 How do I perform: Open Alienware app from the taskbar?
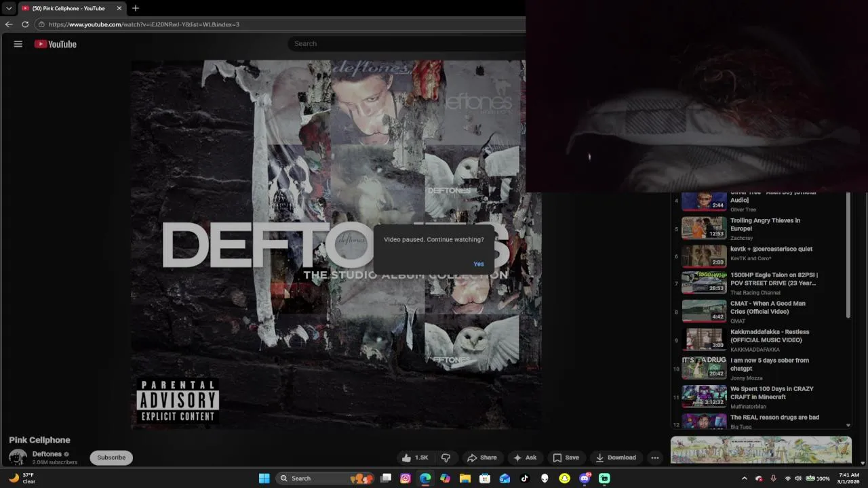pyautogui.click(x=545, y=479)
